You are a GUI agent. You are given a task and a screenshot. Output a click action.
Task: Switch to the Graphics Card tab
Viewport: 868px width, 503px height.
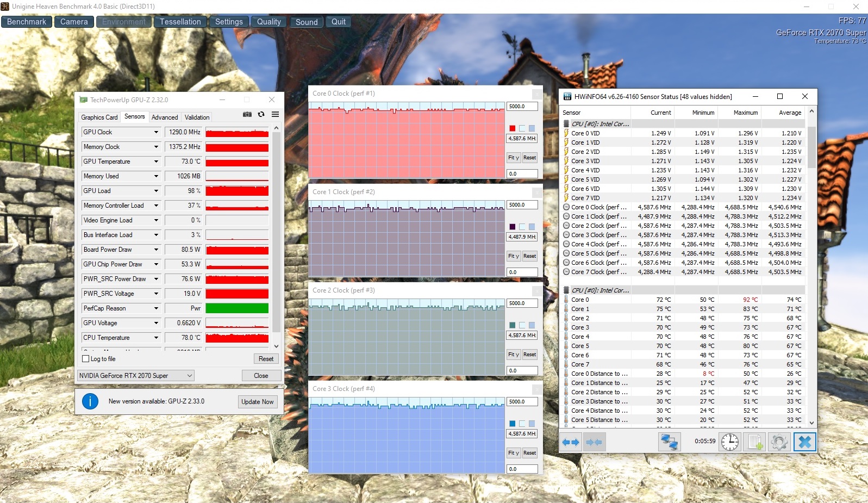point(99,117)
